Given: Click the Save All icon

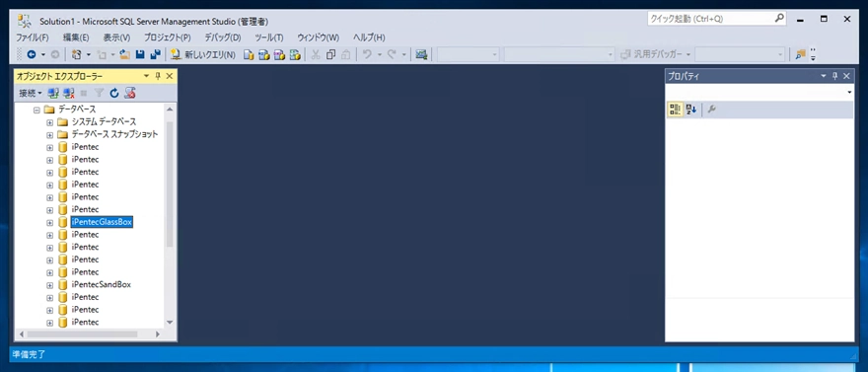Looking at the screenshot, I should pos(156,54).
